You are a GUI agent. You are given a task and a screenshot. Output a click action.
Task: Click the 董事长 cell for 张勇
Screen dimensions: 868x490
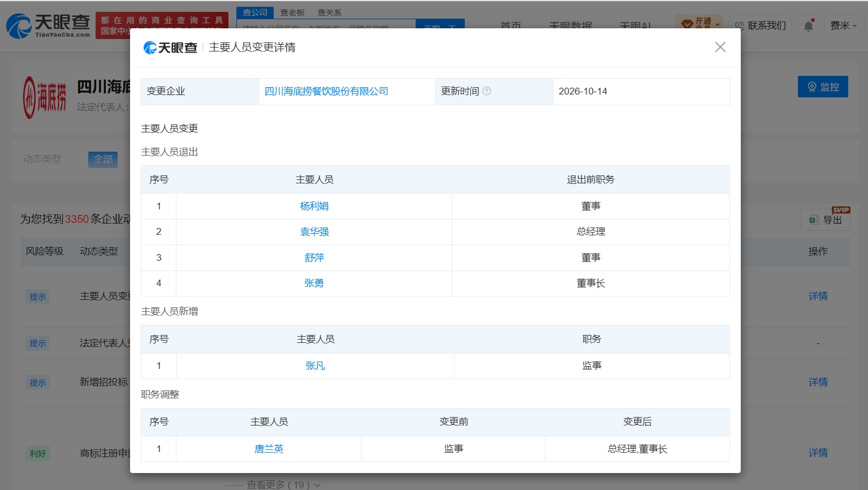(591, 283)
